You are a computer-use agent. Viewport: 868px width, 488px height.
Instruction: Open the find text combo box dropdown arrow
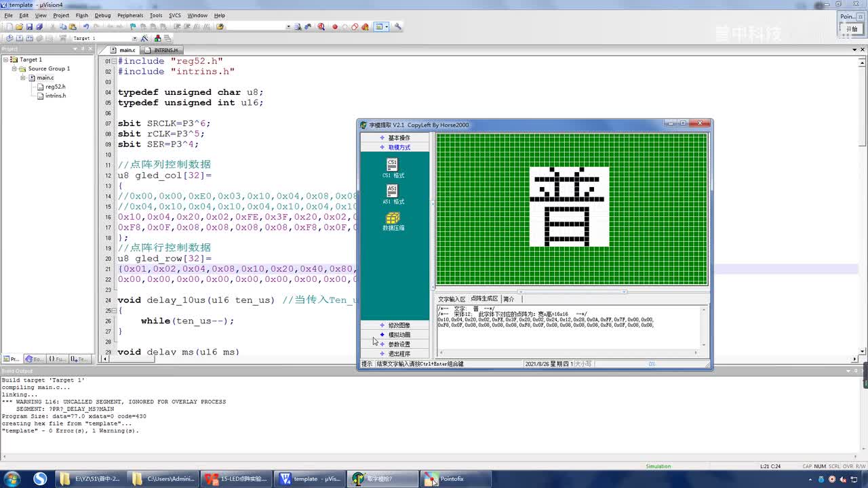[288, 27]
